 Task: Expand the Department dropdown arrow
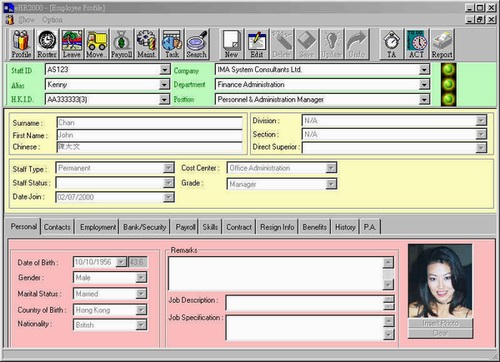click(424, 84)
